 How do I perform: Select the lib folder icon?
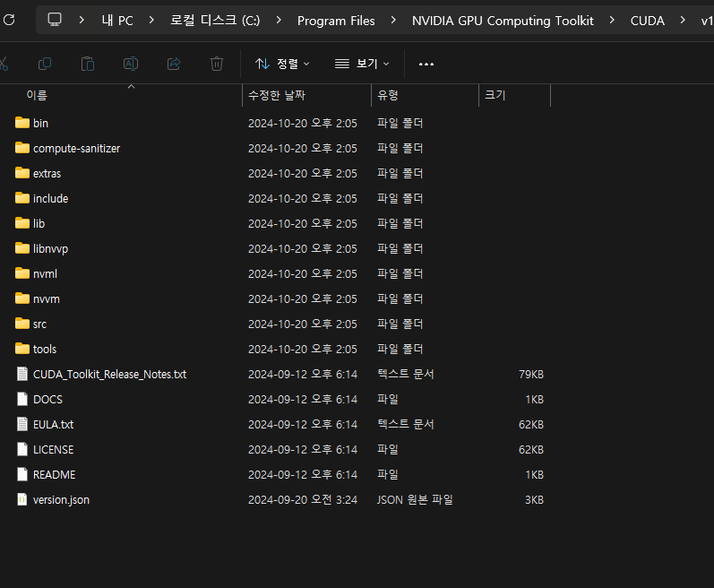click(x=22, y=223)
